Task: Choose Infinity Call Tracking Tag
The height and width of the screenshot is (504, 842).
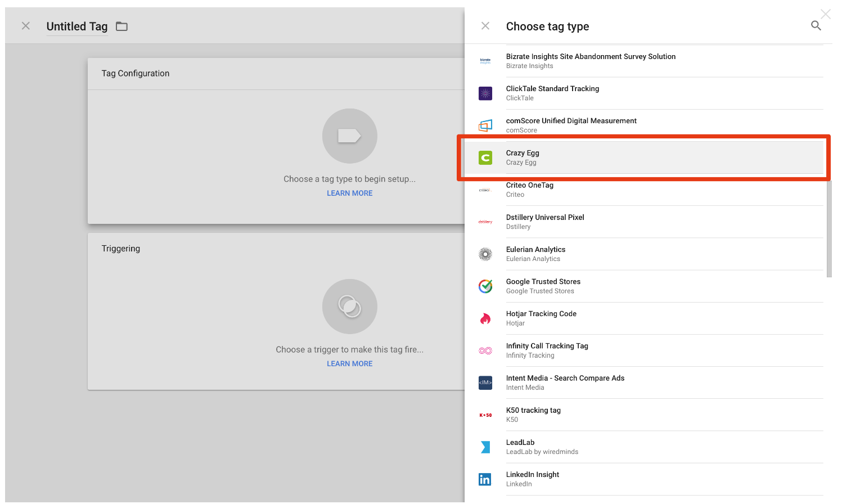Action: click(x=644, y=350)
